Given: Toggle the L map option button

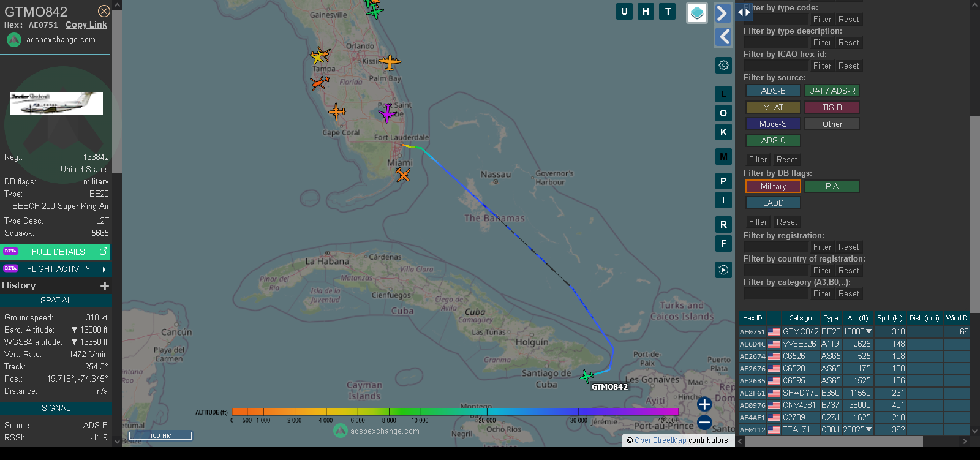Looking at the screenshot, I should click(x=723, y=94).
